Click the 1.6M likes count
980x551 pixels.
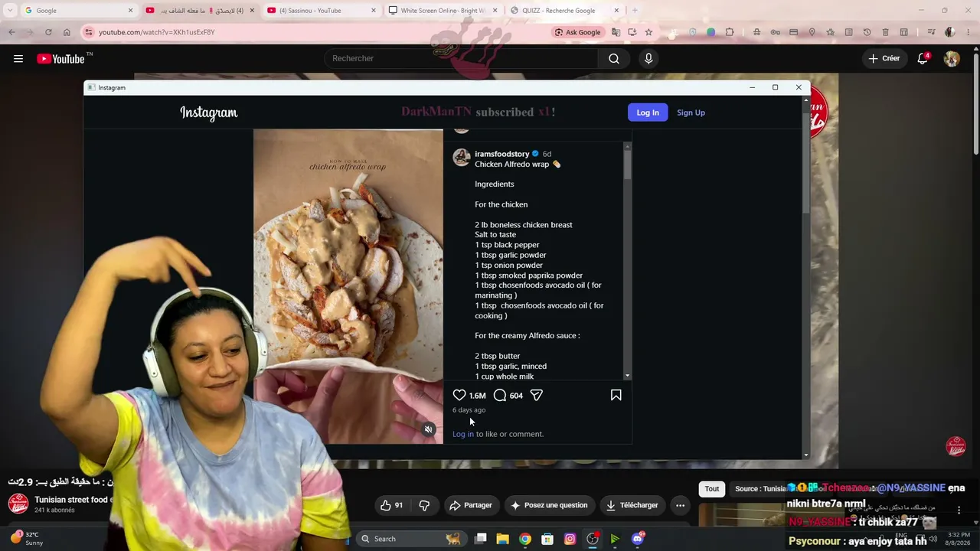(x=477, y=396)
